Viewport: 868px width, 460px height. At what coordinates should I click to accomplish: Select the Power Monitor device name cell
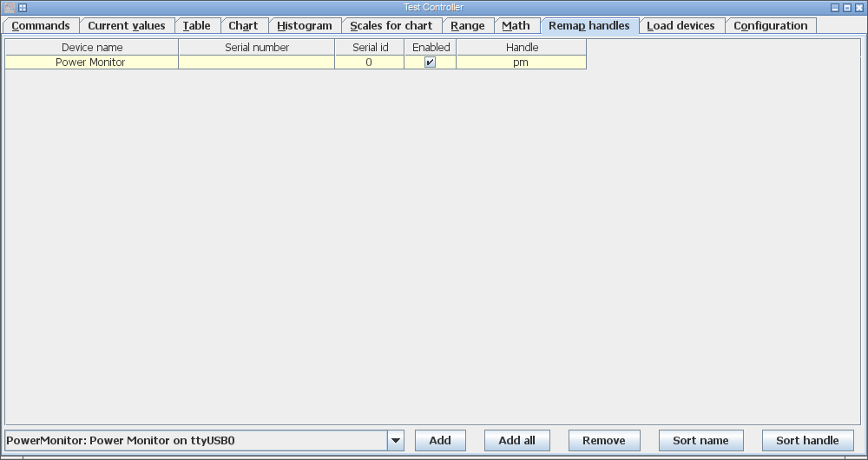point(92,62)
